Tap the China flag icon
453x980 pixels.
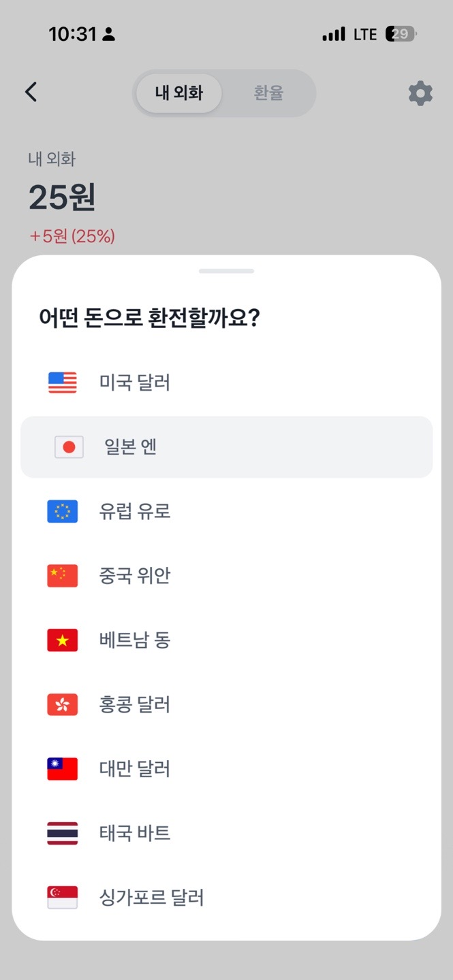(63, 576)
